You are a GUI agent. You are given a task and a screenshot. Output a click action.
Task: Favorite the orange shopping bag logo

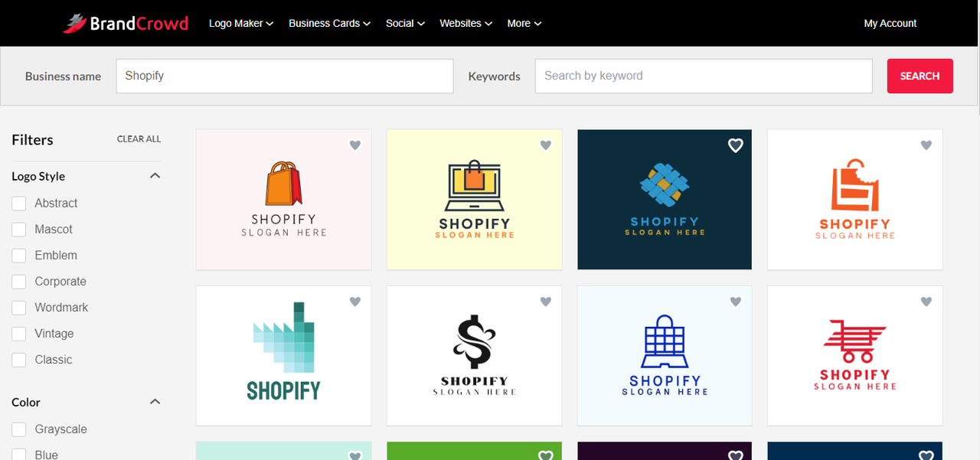(x=355, y=145)
